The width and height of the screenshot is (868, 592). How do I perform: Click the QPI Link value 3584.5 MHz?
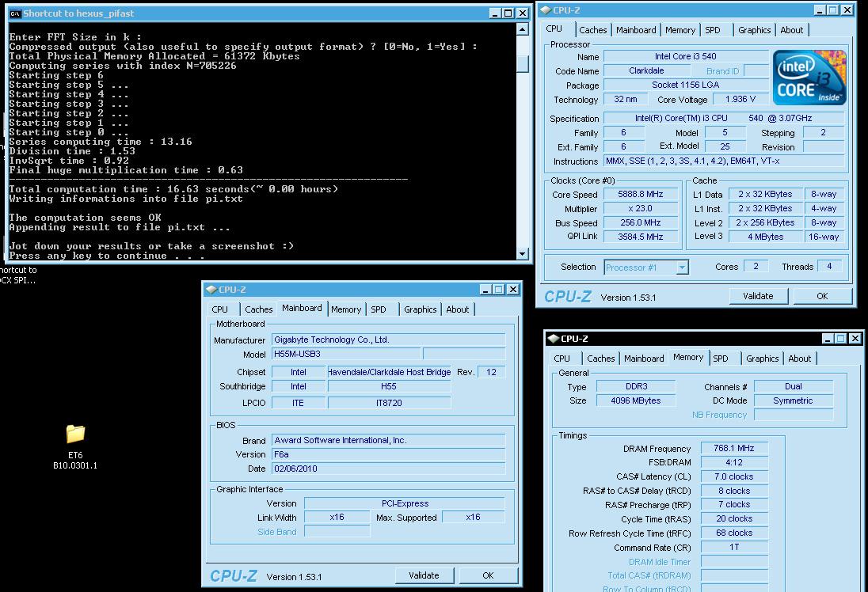point(641,237)
